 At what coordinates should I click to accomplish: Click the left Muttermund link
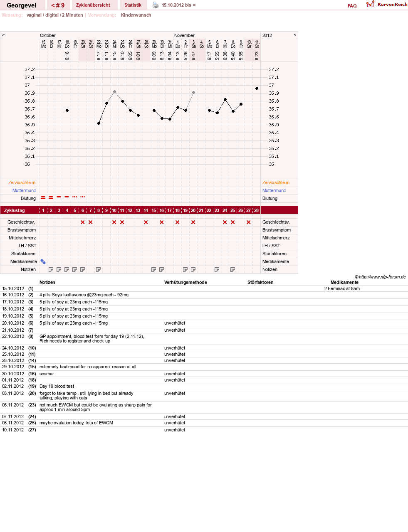[x=24, y=190]
